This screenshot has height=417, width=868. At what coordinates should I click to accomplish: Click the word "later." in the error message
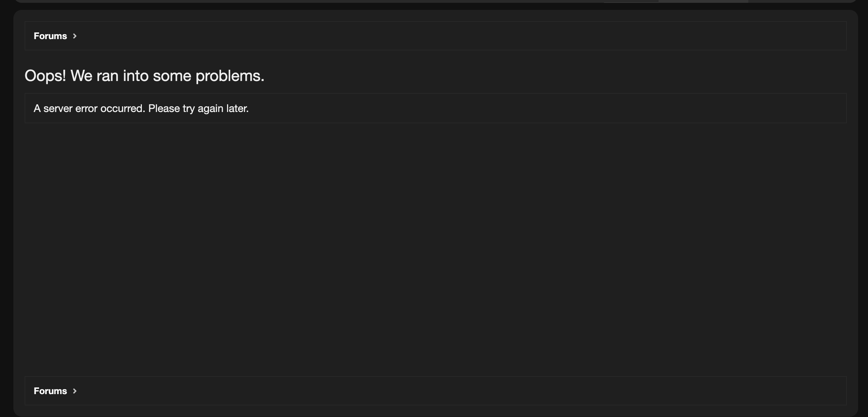coord(238,108)
